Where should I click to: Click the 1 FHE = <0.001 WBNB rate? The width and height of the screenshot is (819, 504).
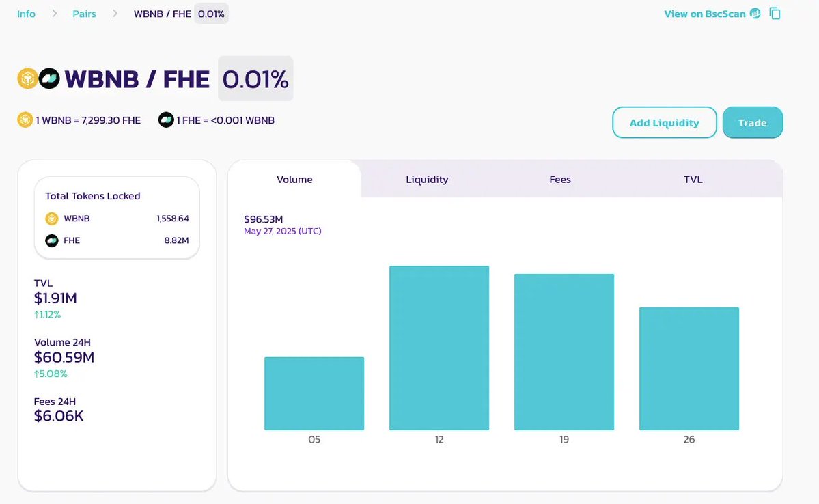pyautogui.click(x=225, y=120)
